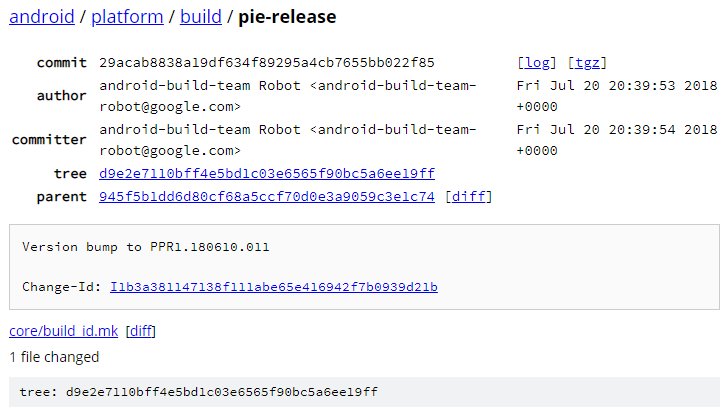
Task: Open the tree hash link d9e2e71
Action: (267, 174)
